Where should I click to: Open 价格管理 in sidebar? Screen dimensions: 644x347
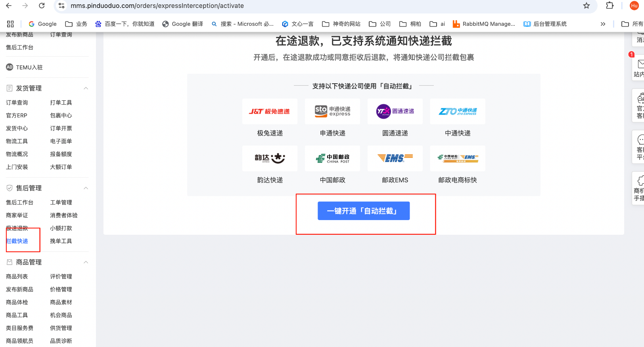pos(61,289)
